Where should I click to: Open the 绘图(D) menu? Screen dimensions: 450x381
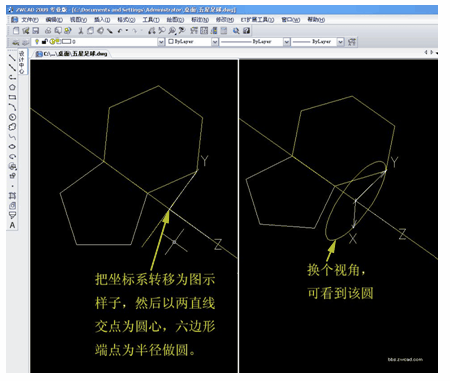[x=175, y=20]
